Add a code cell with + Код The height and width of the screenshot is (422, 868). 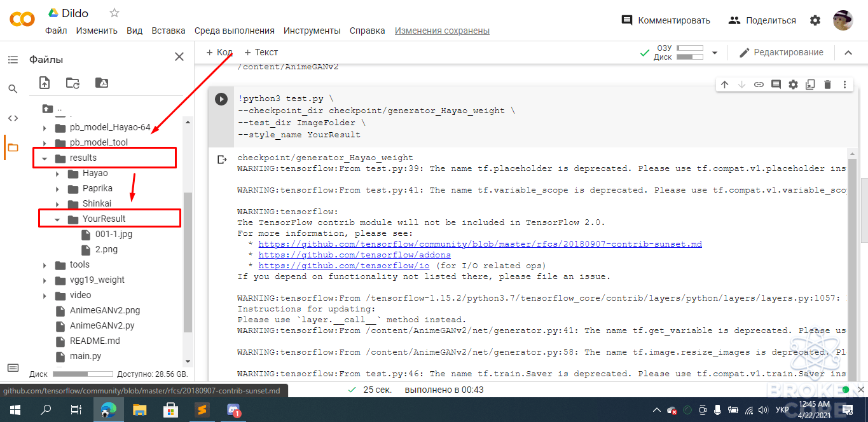coord(219,52)
